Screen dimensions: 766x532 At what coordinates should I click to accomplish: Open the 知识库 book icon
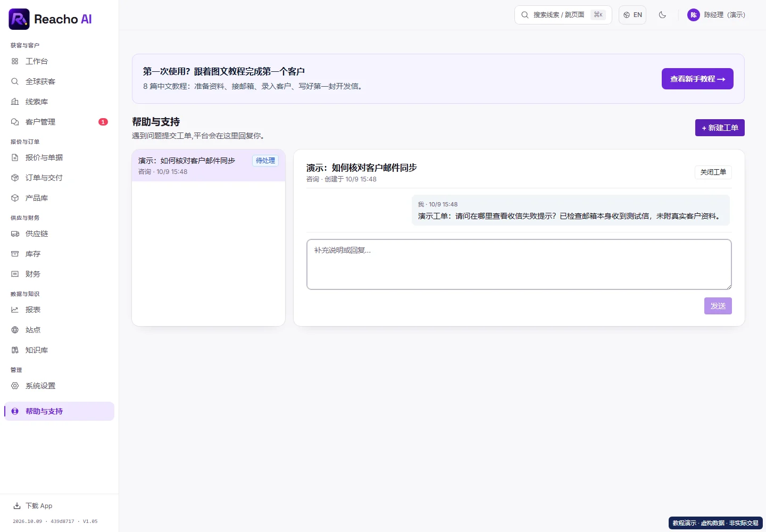(x=15, y=350)
